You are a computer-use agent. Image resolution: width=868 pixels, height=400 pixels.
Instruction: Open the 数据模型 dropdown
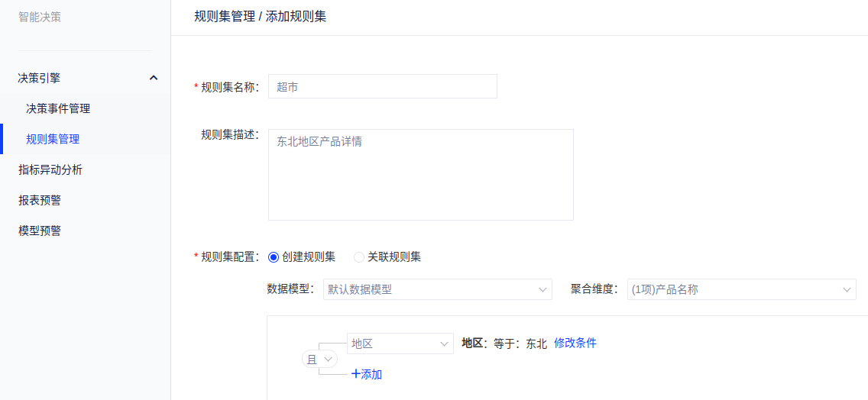(x=437, y=289)
